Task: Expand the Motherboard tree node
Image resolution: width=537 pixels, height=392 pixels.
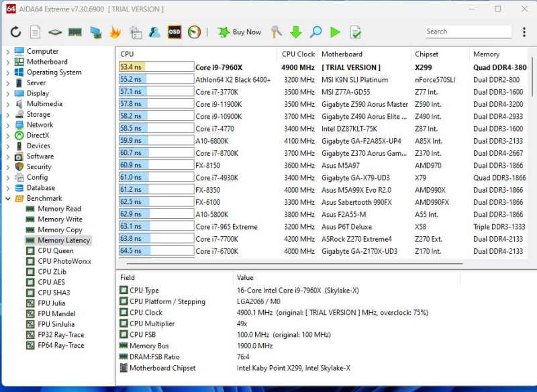Action: point(8,62)
